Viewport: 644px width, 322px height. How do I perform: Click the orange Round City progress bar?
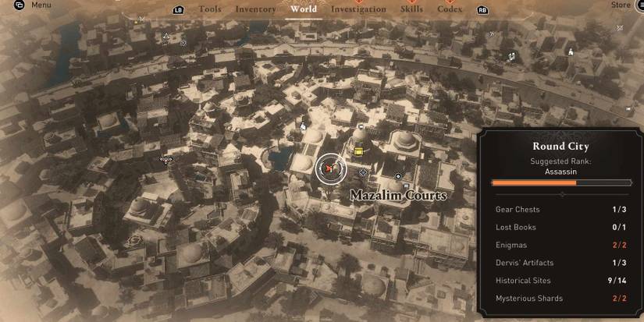click(561, 182)
